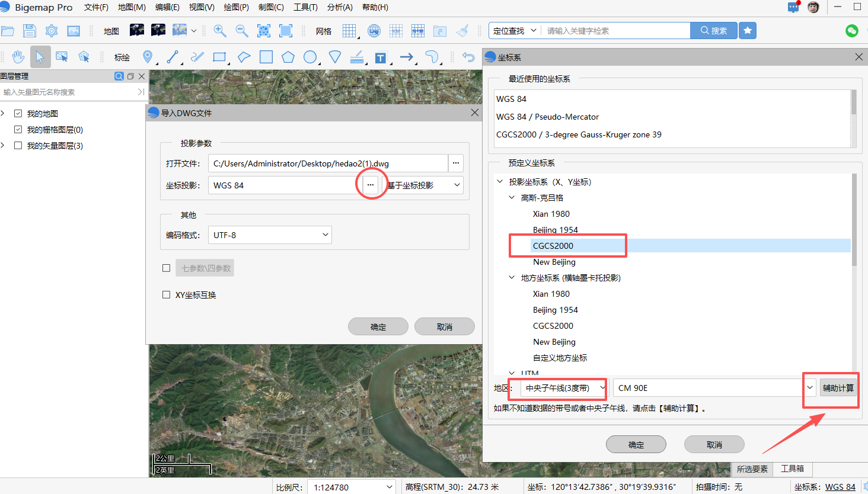The width and height of the screenshot is (868, 494).
Task: Select the polygon select tool
Action: [84, 57]
